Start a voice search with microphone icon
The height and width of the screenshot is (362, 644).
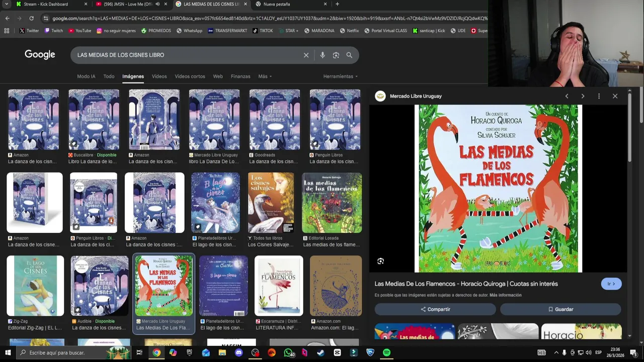coord(323,55)
